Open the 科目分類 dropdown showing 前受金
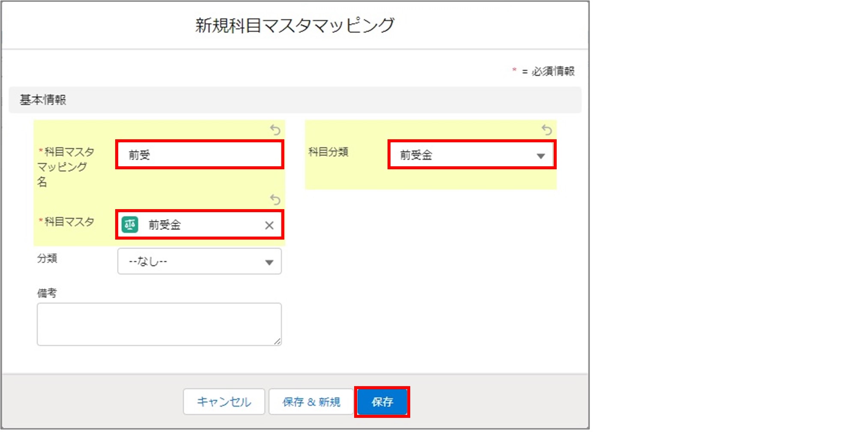This screenshot has width=868, height=432. [471, 155]
